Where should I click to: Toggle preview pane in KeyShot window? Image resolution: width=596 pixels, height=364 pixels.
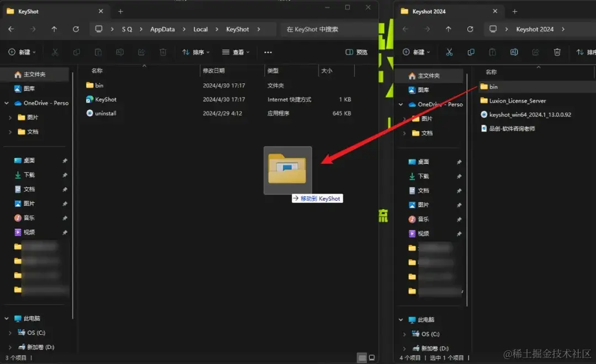tap(356, 52)
